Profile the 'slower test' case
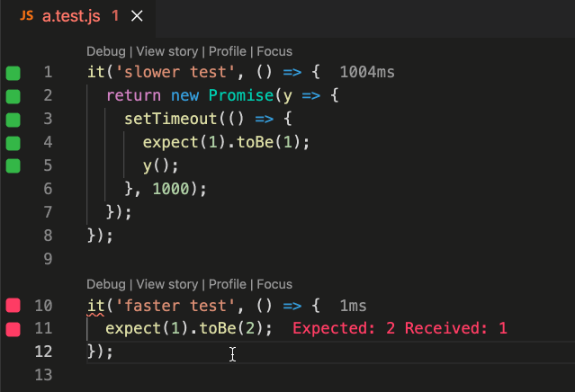Screen dimensions: 575x392 coord(227,52)
